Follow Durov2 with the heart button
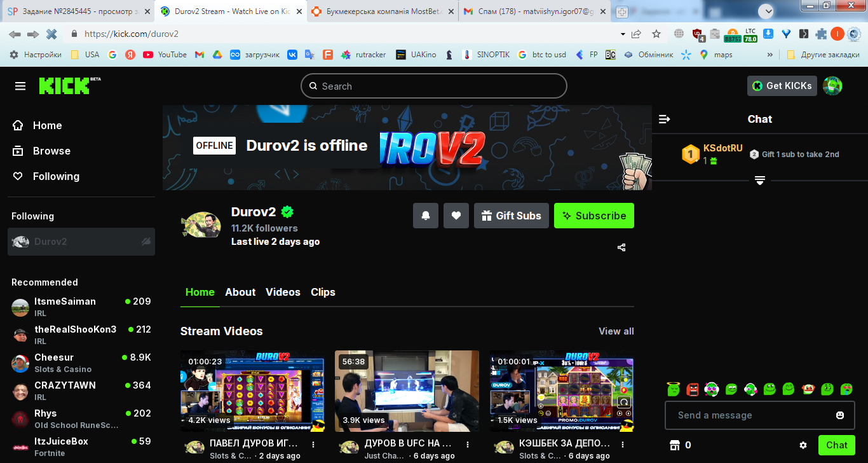 point(456,216)
